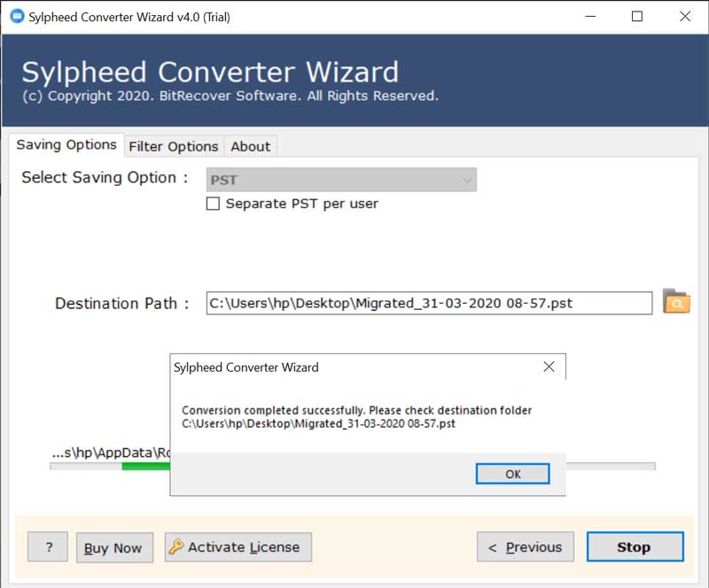This screenshot has width=709, height=588.
Task: Click the 'Conversion completed successfully' message text
Action: [x=356, y=410]
